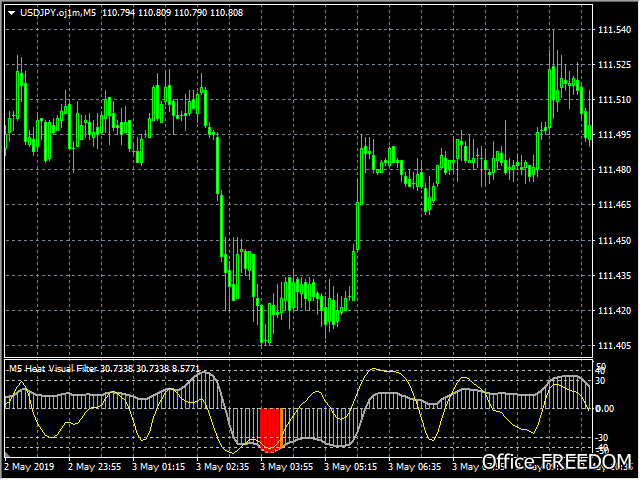Viewport: 640px width, 480px height.
Task: Select the indicator scale label 0.00
Action: (x=604, y=409)
